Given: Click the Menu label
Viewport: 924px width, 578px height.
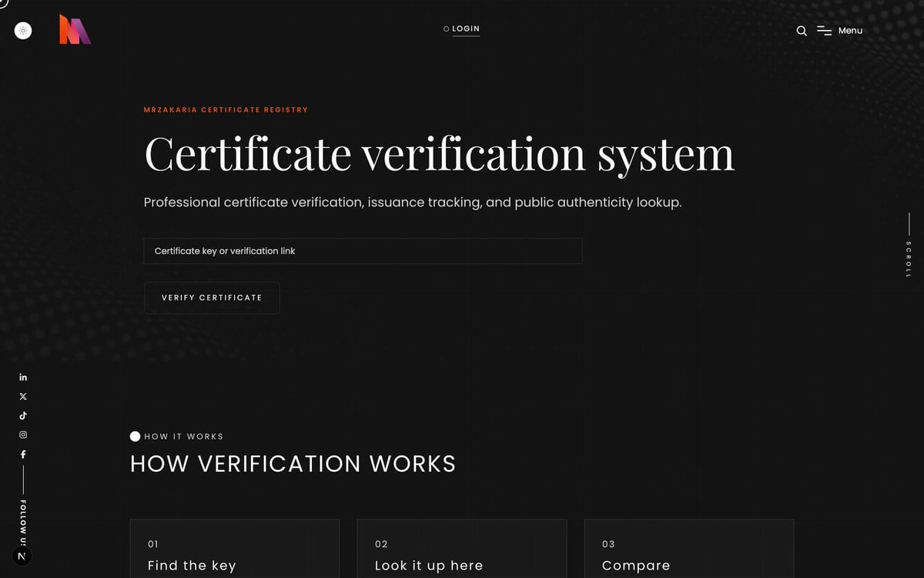Looking at the screenshot, I should (850, 31).
